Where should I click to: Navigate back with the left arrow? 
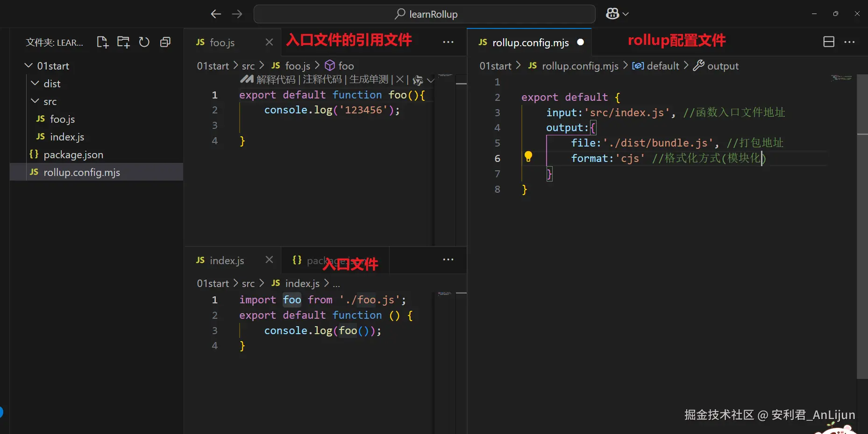[x=215, y=14]
